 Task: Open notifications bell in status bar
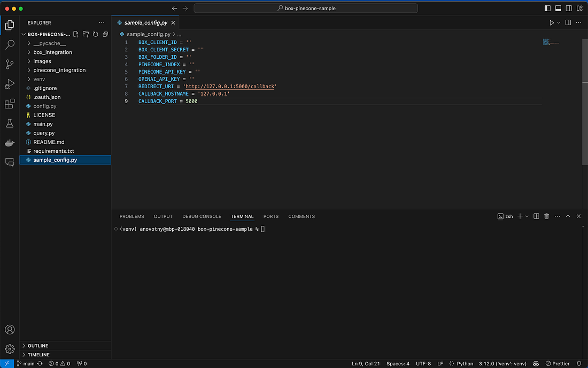(x=579, y=364)
